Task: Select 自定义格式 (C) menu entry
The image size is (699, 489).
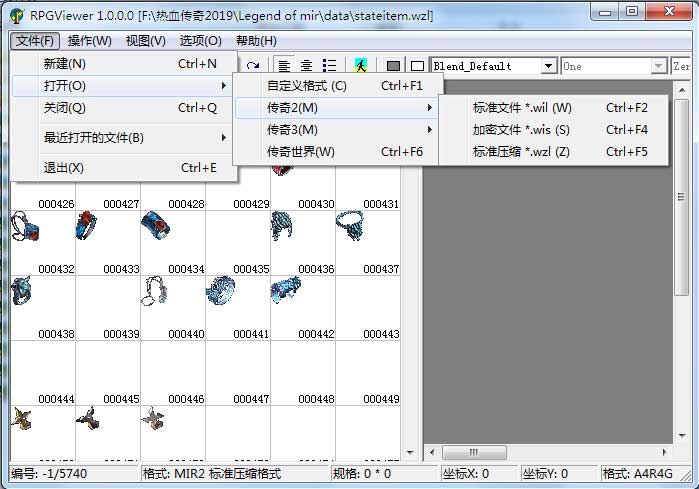Action: [x=337, y=86]
